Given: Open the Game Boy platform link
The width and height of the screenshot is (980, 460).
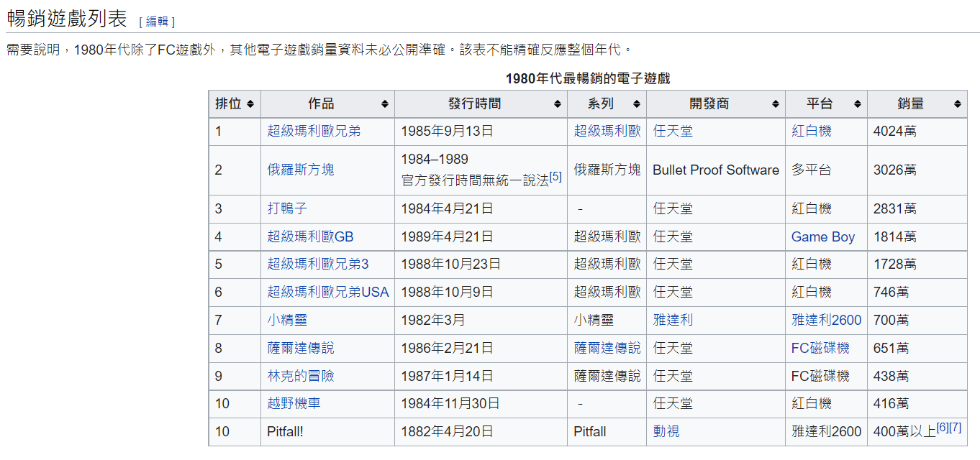Looking at the screenshot, I should 823,237.
